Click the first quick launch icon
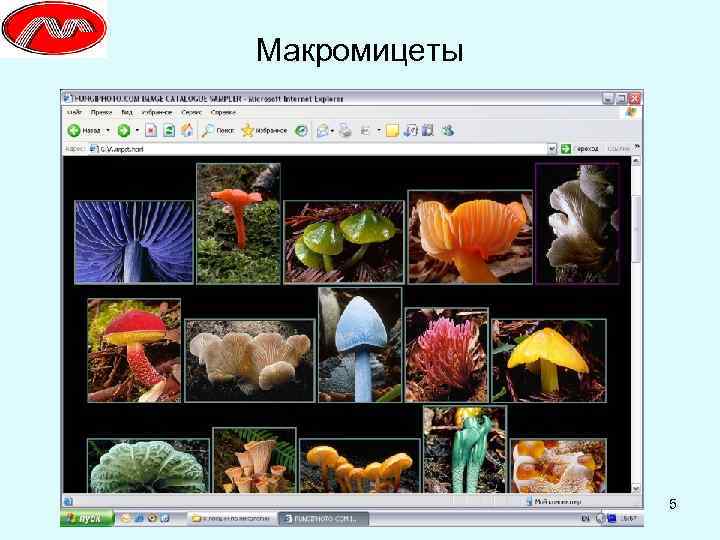Image resolution: width=720 pixels, height=540 pixels. click(125, 518)
